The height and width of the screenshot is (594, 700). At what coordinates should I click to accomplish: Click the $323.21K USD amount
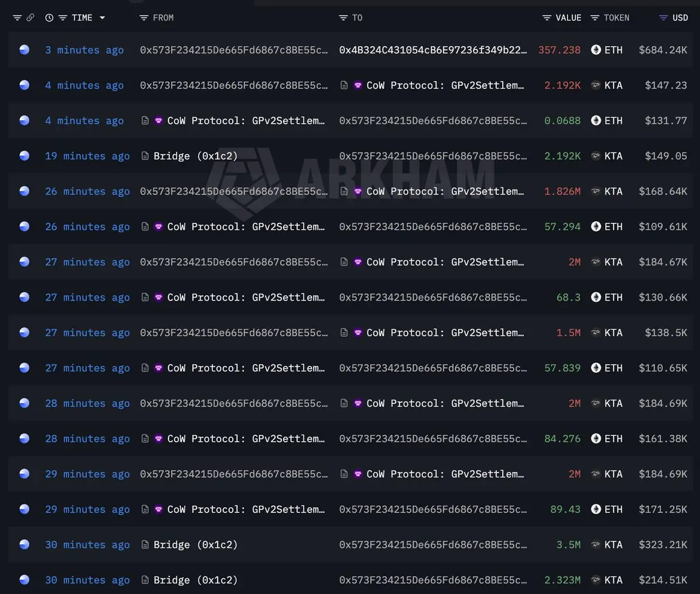coord(663,545)
